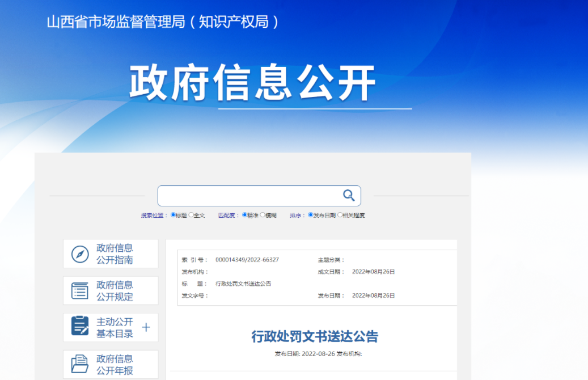Click the 成文日期 field label

331,272
